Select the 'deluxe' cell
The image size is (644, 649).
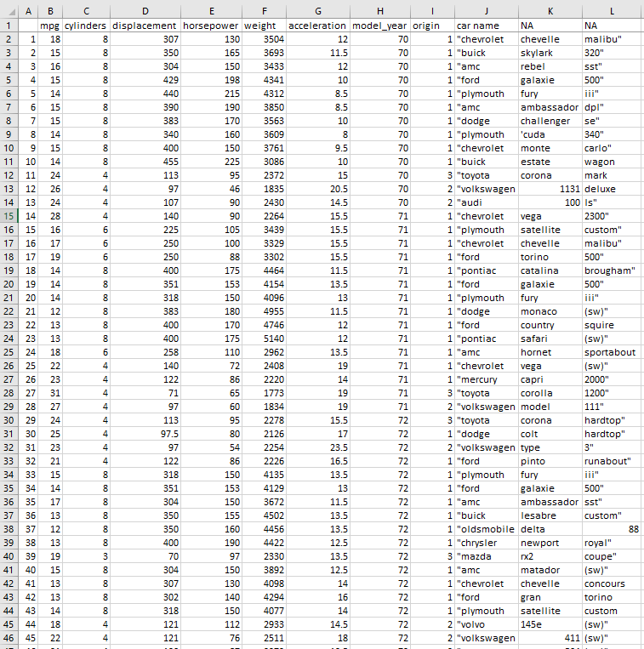tap(613, 189)
